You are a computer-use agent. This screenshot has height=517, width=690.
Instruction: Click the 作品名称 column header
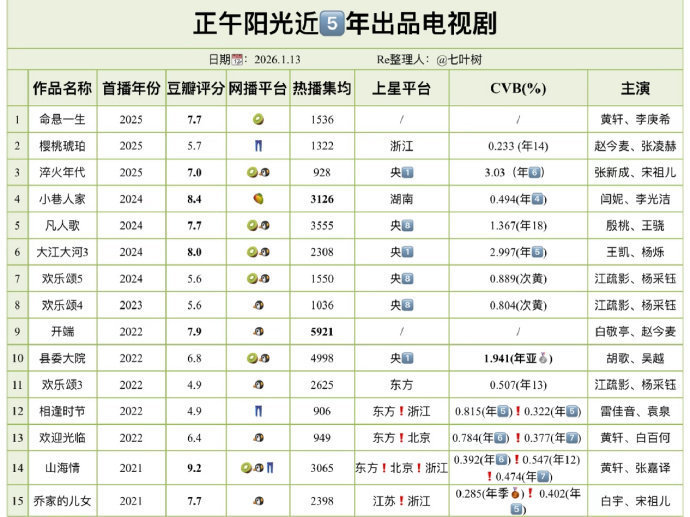[x=62, y=88]
